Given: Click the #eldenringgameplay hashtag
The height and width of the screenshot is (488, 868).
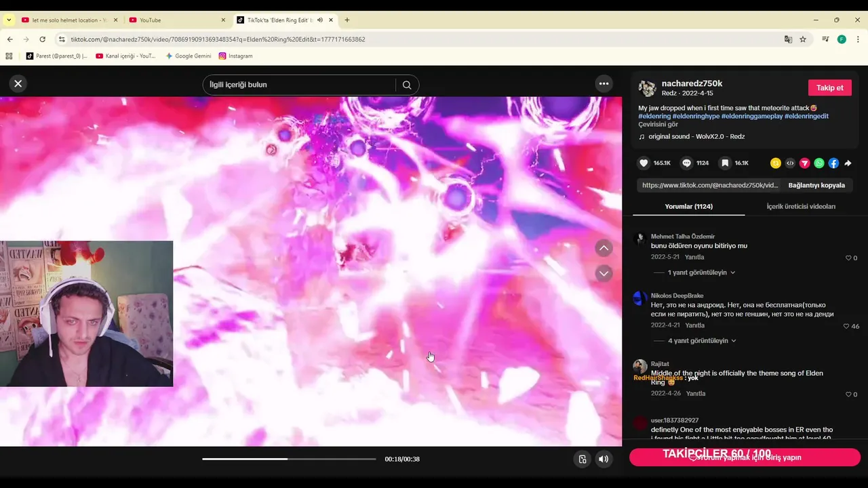Looking at the screenshot, I should click(x=751, y=116).
